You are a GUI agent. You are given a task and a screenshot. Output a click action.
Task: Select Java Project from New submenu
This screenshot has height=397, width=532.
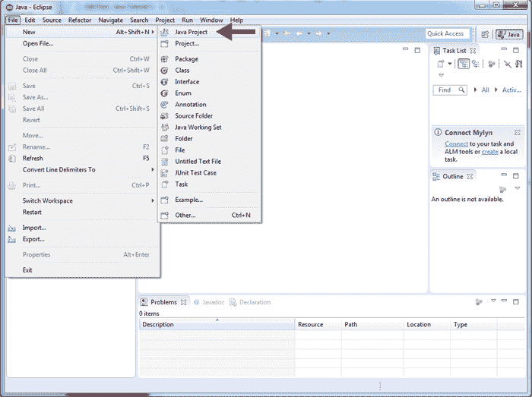tap(209, 32)
